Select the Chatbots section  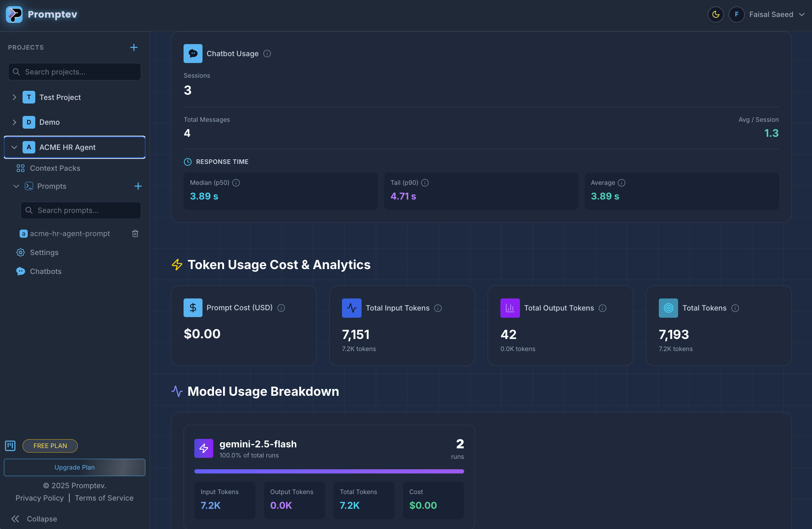(45, 271)
